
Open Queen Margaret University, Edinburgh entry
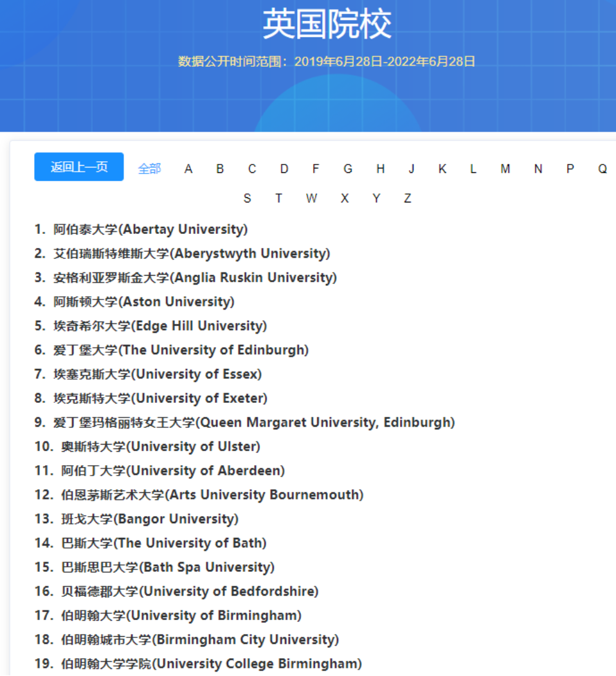click(x=253, y=423)
